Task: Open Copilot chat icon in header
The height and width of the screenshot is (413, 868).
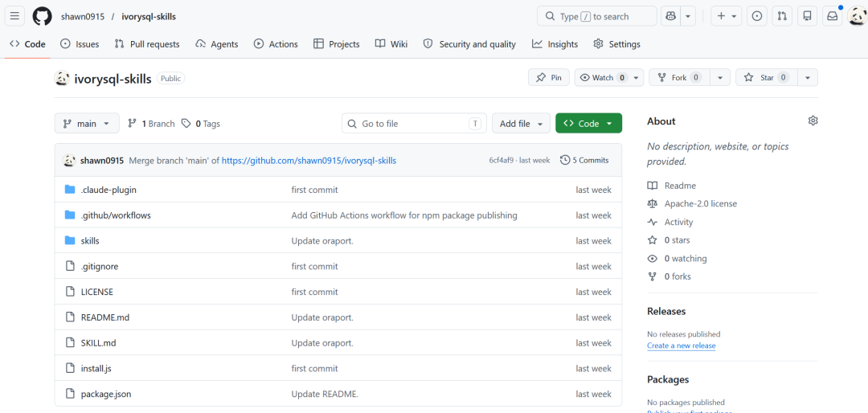Action: click(669, 17)
